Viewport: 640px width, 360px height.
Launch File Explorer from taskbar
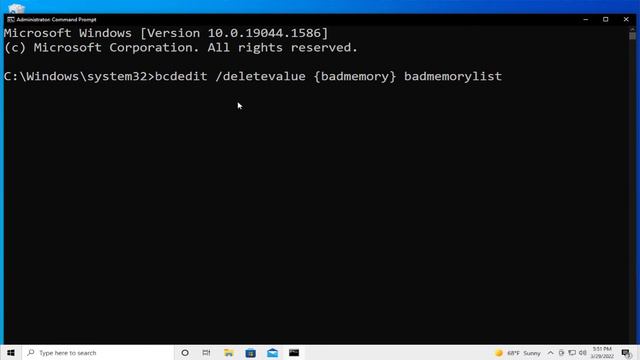229,353
